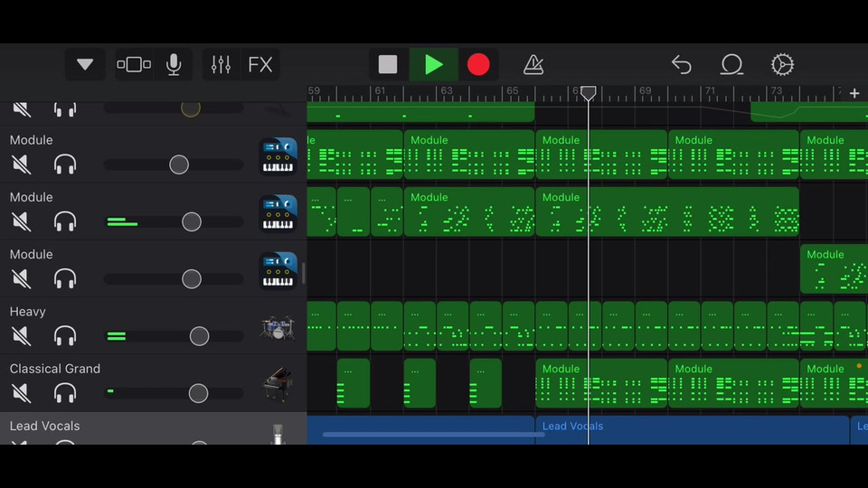The height and width of the screenshot is (488, 868).
Task: Open the track controls mixer icon
Action: pos(221,65)
